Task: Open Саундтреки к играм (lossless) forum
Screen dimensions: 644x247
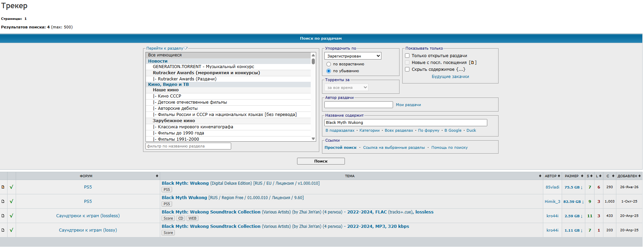Action: [x=88, y=216]
